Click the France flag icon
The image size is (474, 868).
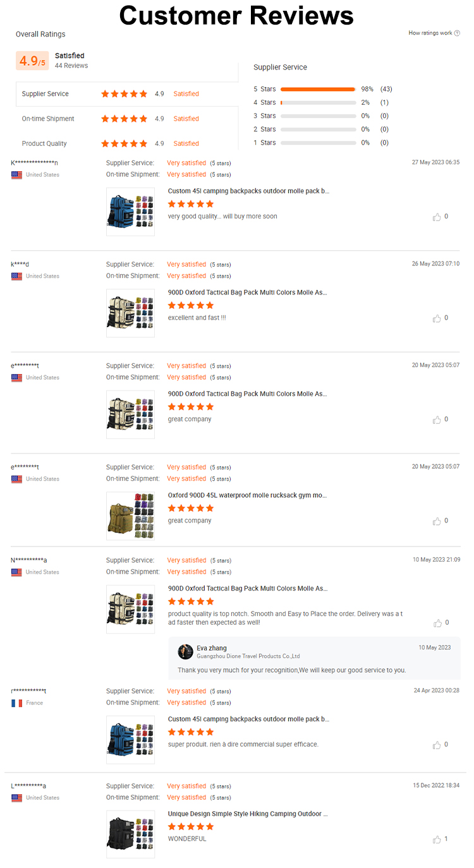point(16,703)
